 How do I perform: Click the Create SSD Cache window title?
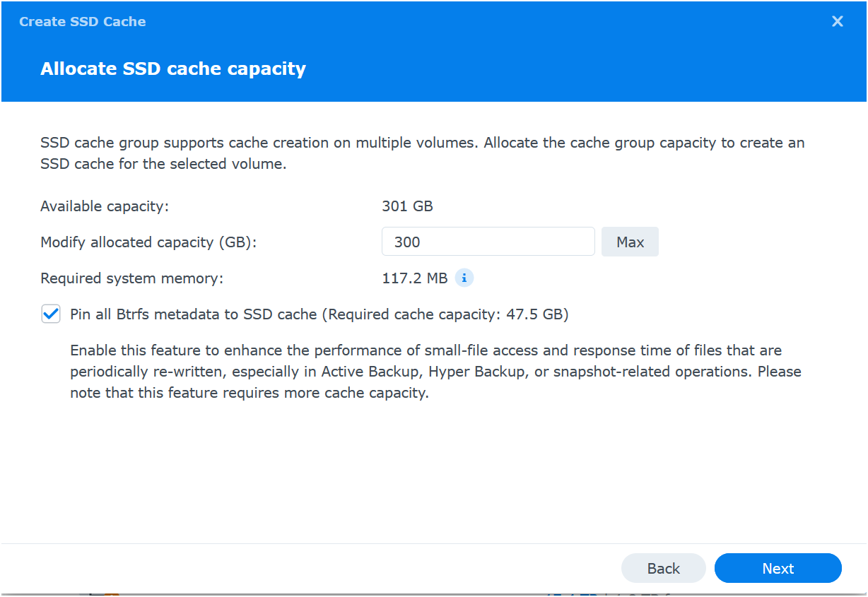tap(83, 22)
